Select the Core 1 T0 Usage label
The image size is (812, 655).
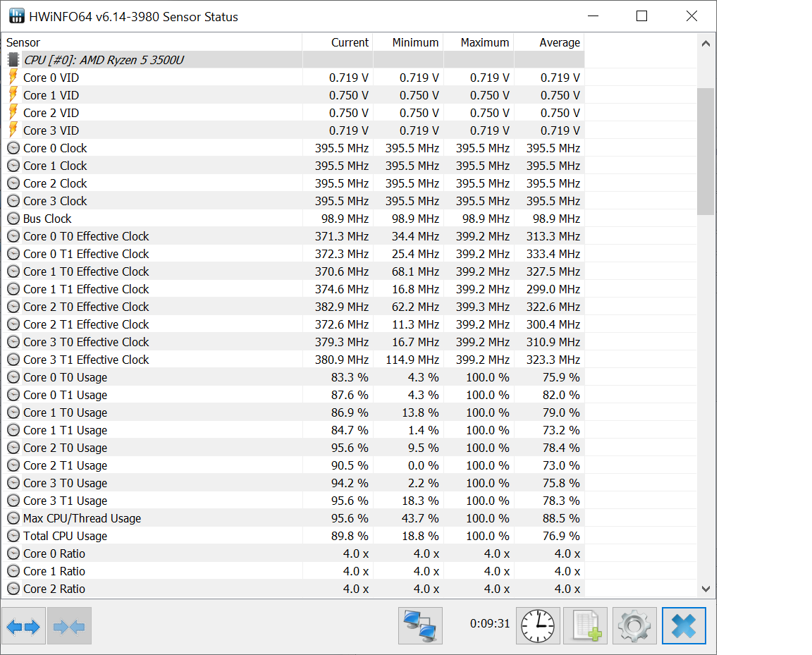coord(66,412)
